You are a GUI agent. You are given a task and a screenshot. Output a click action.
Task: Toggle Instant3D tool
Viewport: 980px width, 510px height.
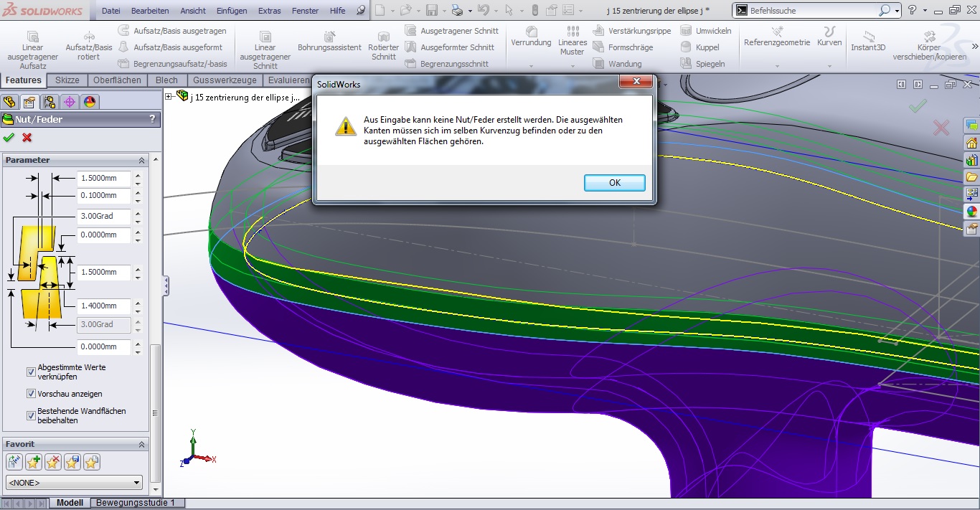tap(867, 40)
